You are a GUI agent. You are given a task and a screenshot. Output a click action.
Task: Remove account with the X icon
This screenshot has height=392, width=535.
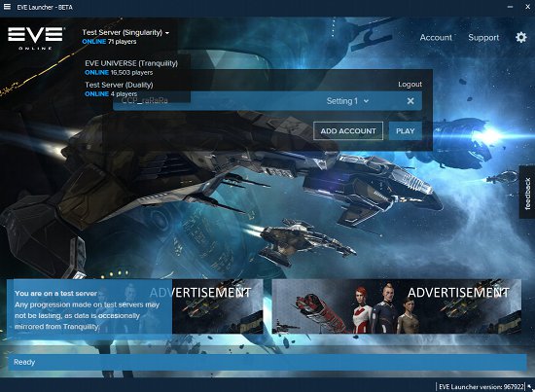point(410,101)
